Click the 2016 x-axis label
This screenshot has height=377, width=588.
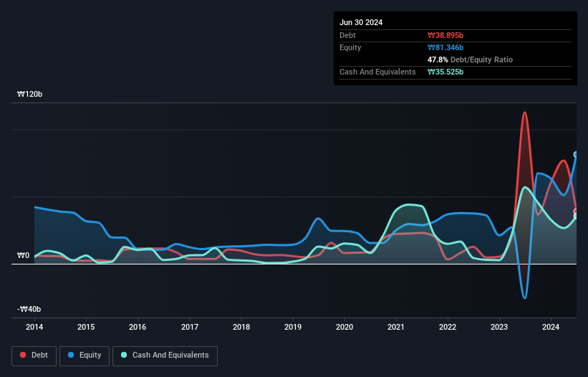138,327
